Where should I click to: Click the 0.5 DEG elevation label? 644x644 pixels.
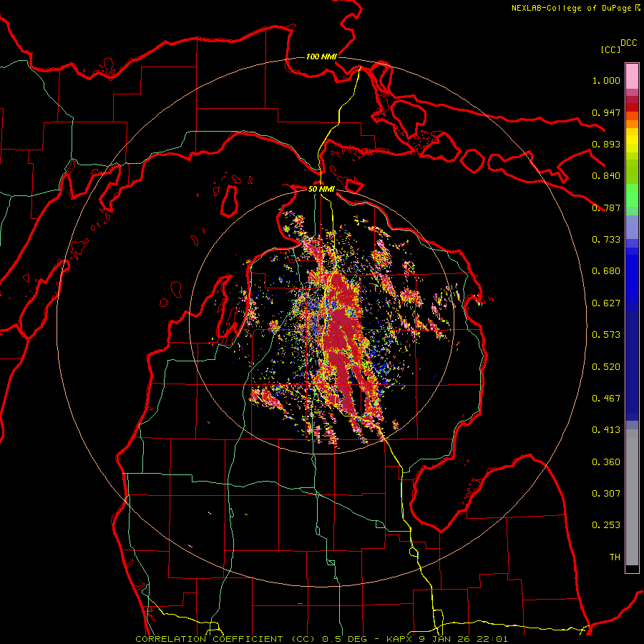pyautogui.click(x=343, y=639)
